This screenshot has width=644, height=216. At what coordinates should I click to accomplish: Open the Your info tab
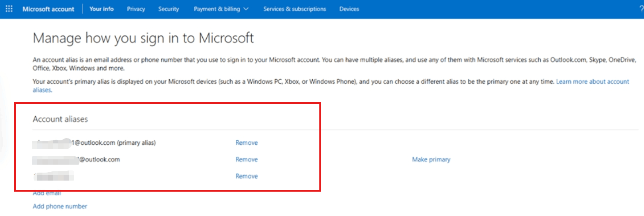coord(102,9)
